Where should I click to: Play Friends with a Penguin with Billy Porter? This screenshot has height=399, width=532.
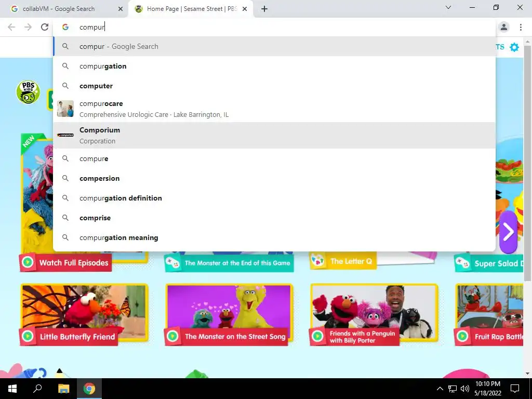[374, 314]
